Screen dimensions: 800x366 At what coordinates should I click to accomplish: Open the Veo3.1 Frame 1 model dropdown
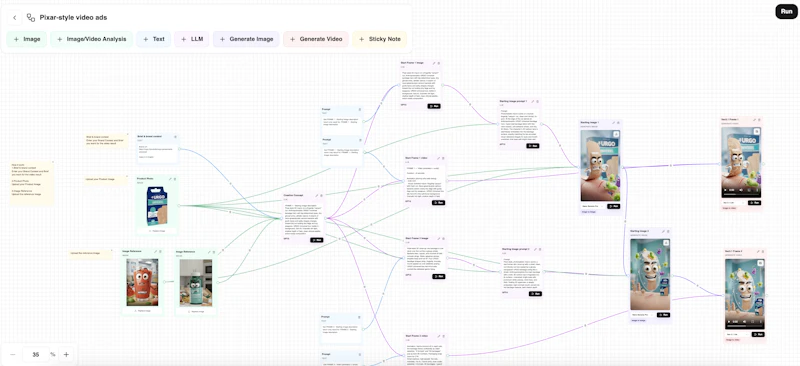tap(734, 203)
